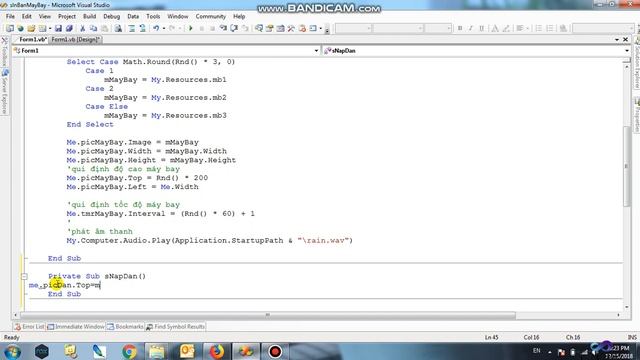Open the File menu

[10, 16]
